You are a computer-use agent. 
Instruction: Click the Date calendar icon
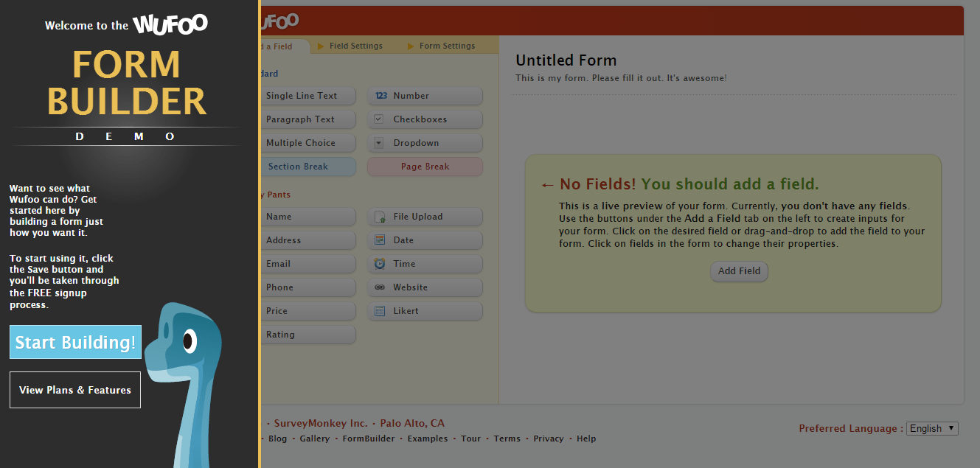pos(380,240)
